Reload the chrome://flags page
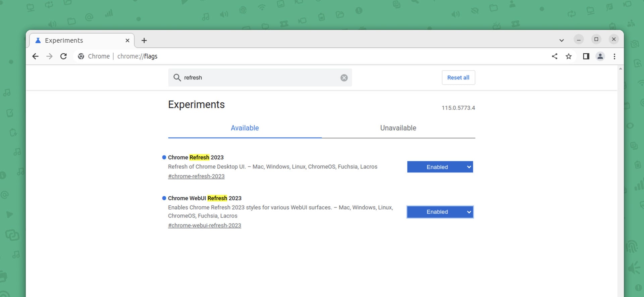Image resolution: width=644 pixels, height=297 pixels. click(x=63, y=56)
